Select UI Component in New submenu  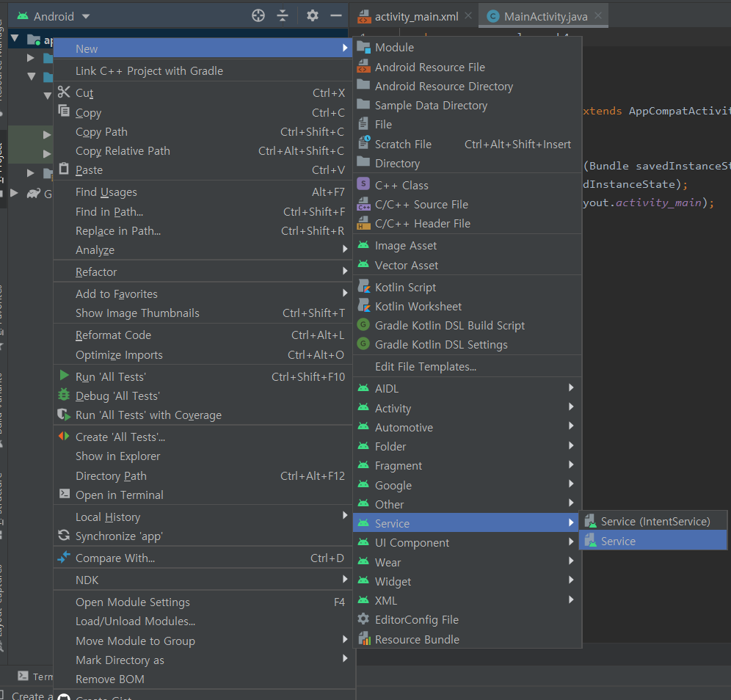coord(467,542)
